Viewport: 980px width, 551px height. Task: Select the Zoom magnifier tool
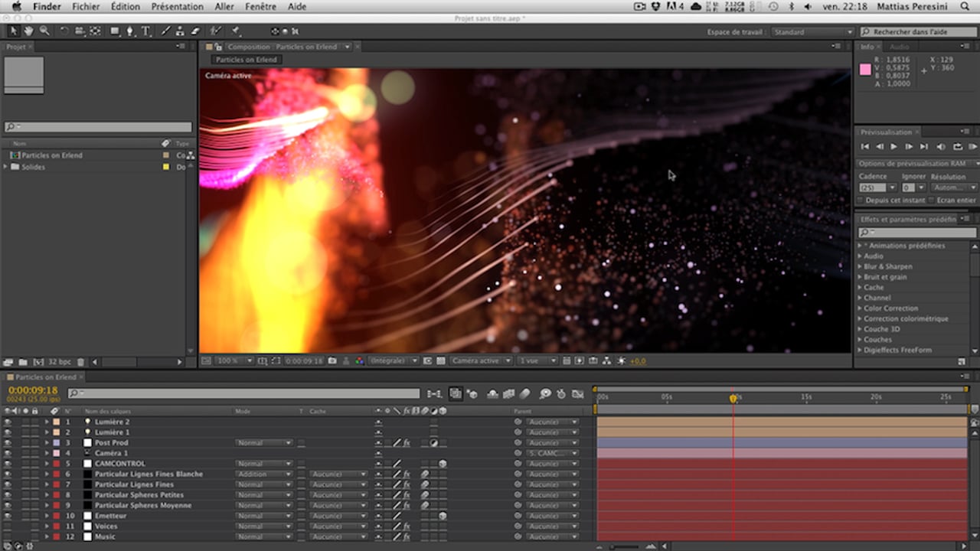(44, 31)
